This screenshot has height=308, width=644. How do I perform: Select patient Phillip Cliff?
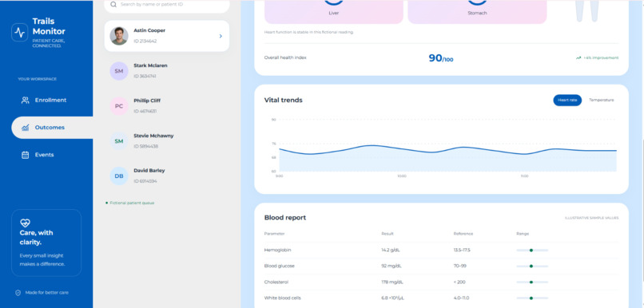167,106
